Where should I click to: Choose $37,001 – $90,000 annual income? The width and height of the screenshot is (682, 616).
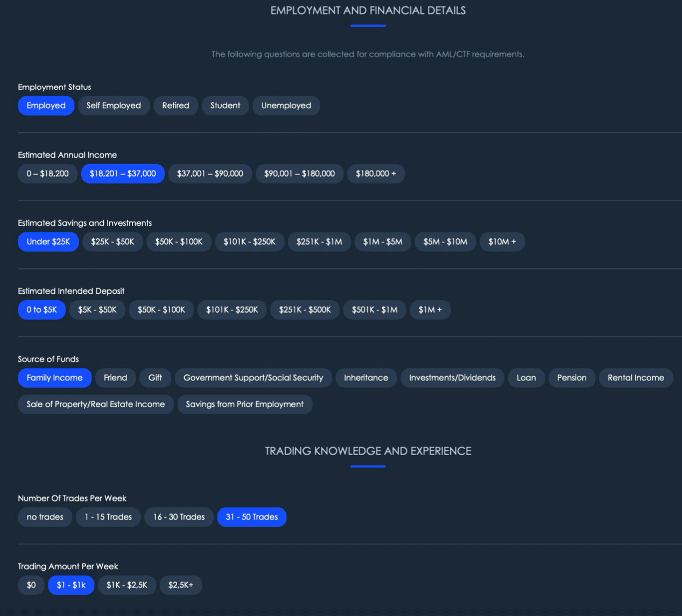[210, 174]
